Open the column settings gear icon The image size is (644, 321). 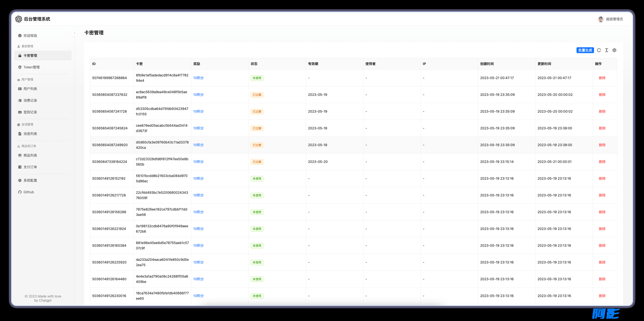(614, 50)
